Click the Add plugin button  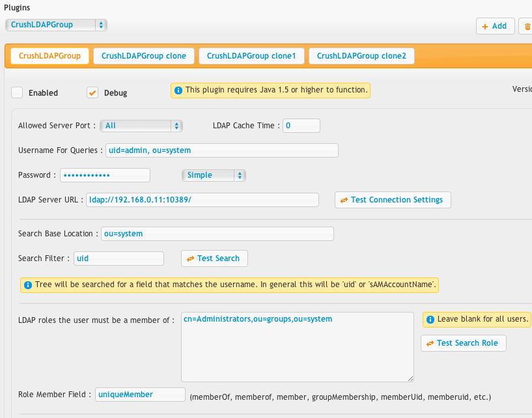(495, 26)
